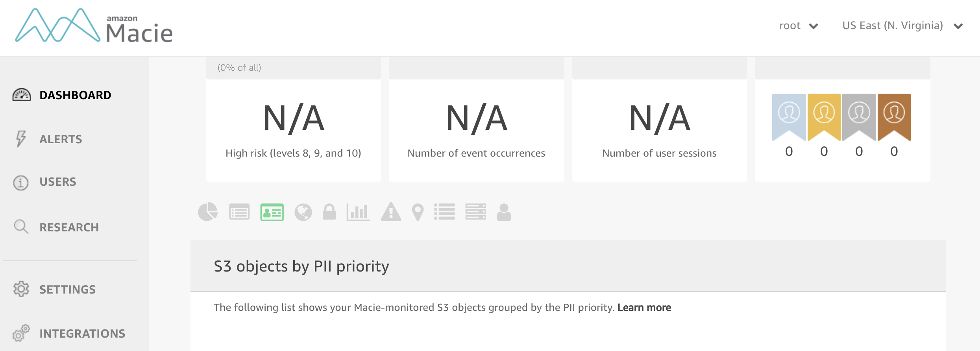Switch to the bar chart view icon
The width and height of the screenshot is (980, 351).
point(358,212)
